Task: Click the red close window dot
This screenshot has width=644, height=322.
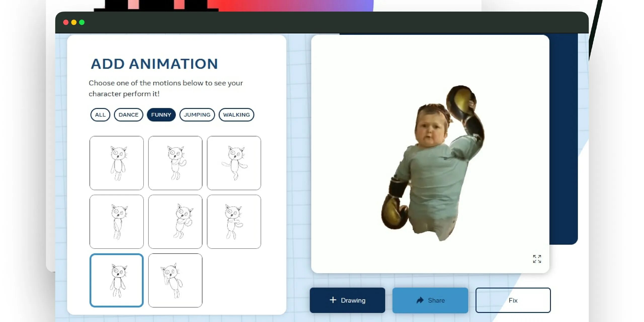Action: [x=66, y=22]
